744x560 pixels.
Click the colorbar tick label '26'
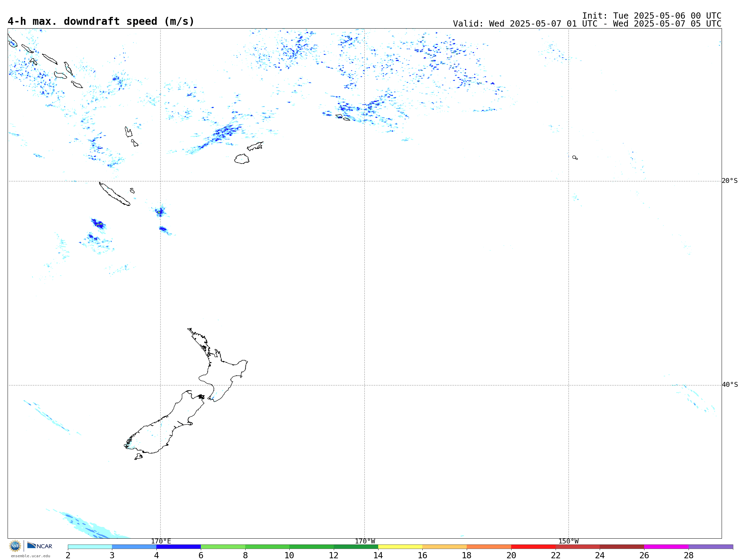coord(644,555)
